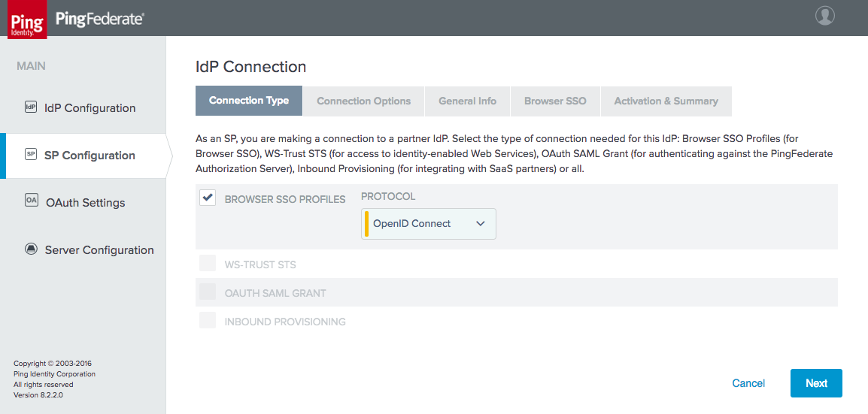Viewport: 868px width, 414px height.
Task: Uncheck the Browser SSO Profiles checkbox
Action: pyautogui.click(x=208, y=198)
